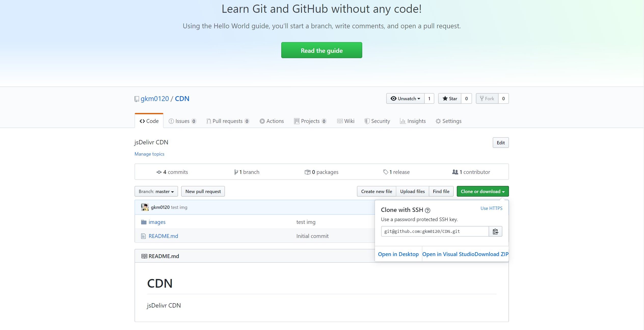Click the tag icon beside 1 release
This screenshot has width=644, height=330.
click(x=385, y=172)
